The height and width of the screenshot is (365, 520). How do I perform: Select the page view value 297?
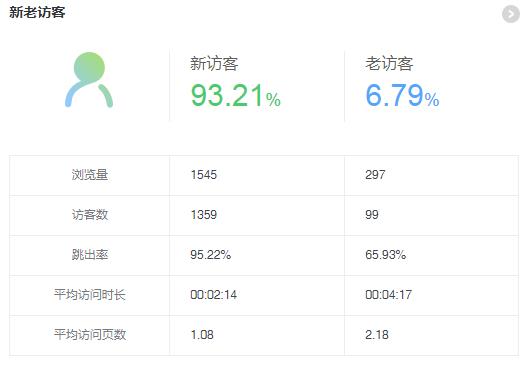[x=375, y=175]
